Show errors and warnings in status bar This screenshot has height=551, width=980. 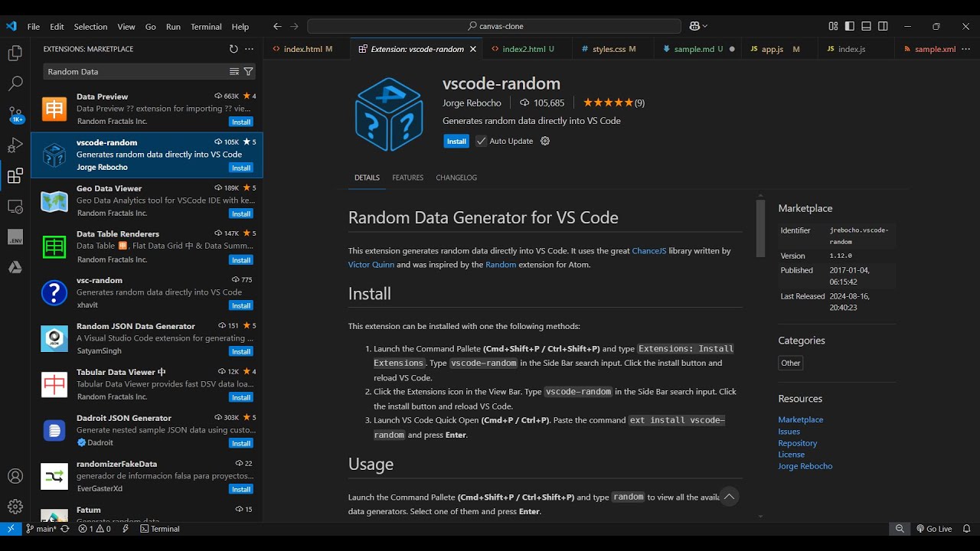tap(94, 529)
